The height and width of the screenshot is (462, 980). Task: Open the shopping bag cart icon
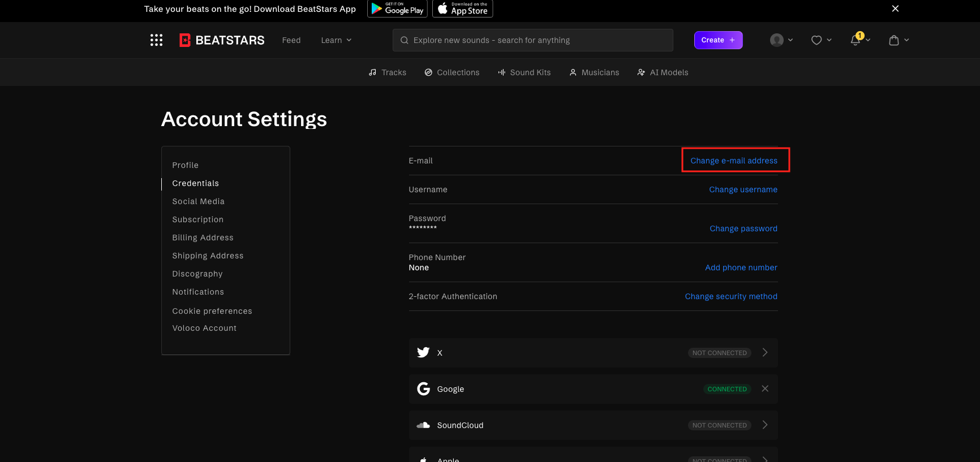tap(894, 40)
